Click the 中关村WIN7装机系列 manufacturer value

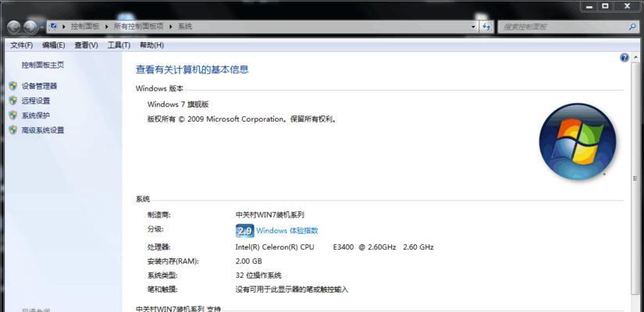[270, 214]
